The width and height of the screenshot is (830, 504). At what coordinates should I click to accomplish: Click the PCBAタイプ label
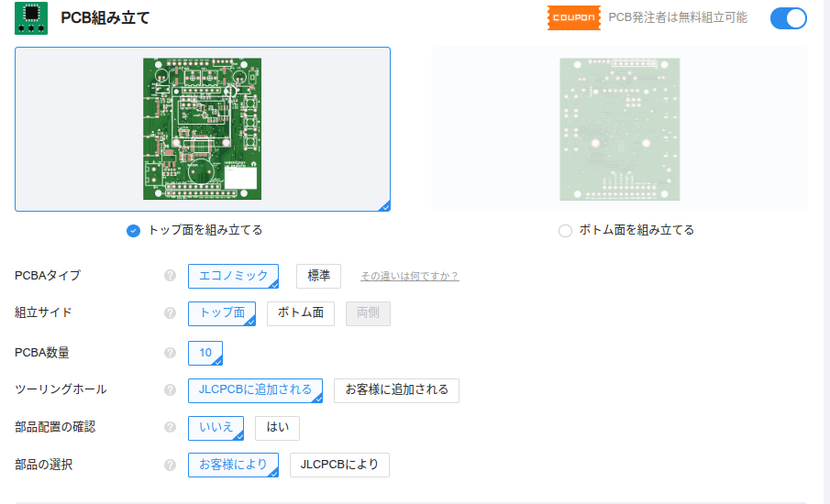pos(48,276)
